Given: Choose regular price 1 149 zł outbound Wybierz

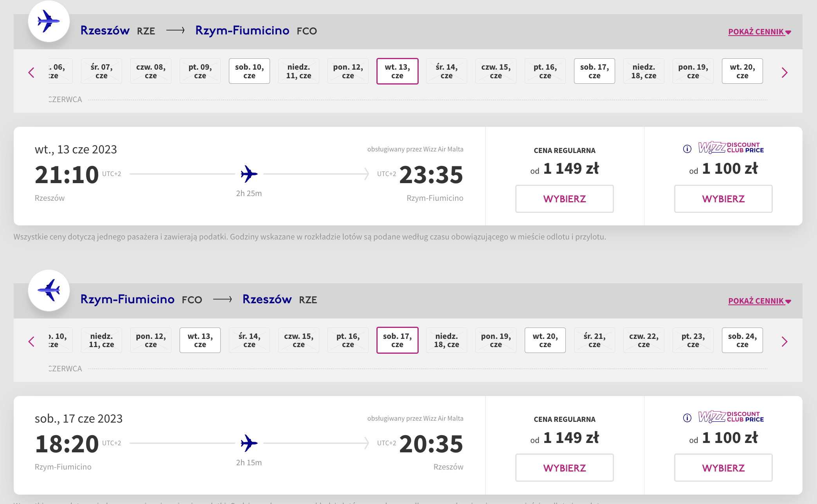Looking at the screenshot, I should 564,199.
